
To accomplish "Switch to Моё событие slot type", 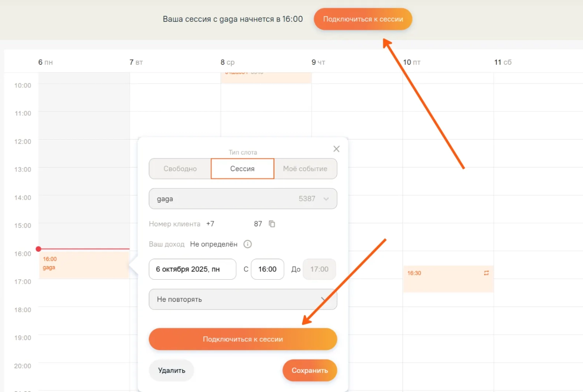I will click(305, 169).
